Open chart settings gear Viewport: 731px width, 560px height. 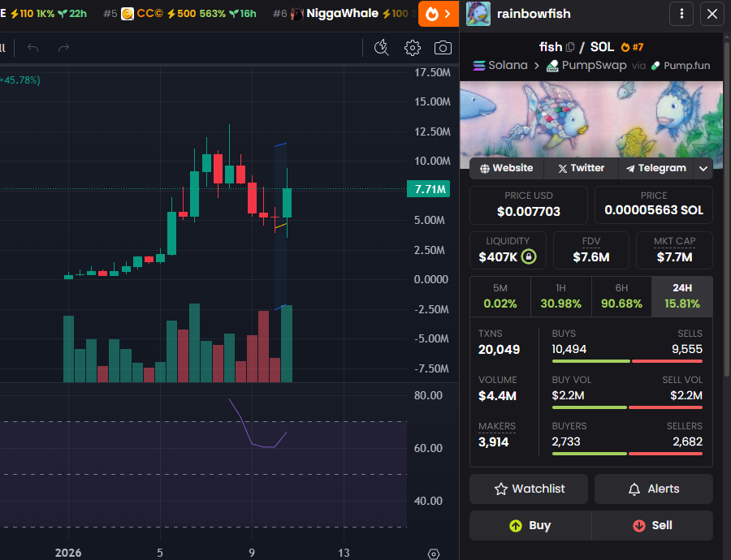click(x=412, y=48)
